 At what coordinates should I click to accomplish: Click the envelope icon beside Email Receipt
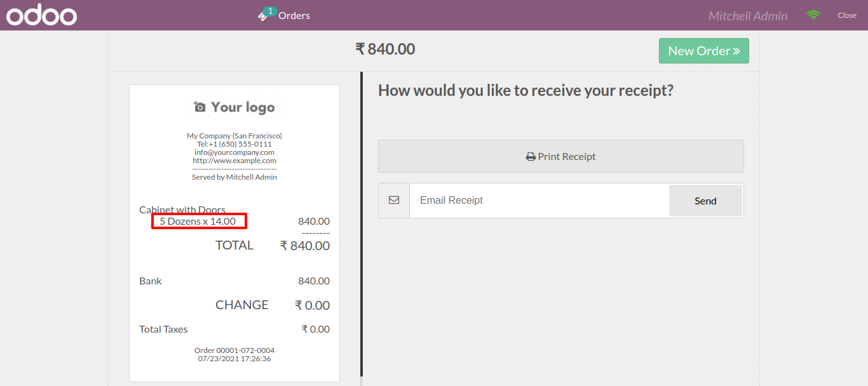pyautogui.click(x=394, y=200)
